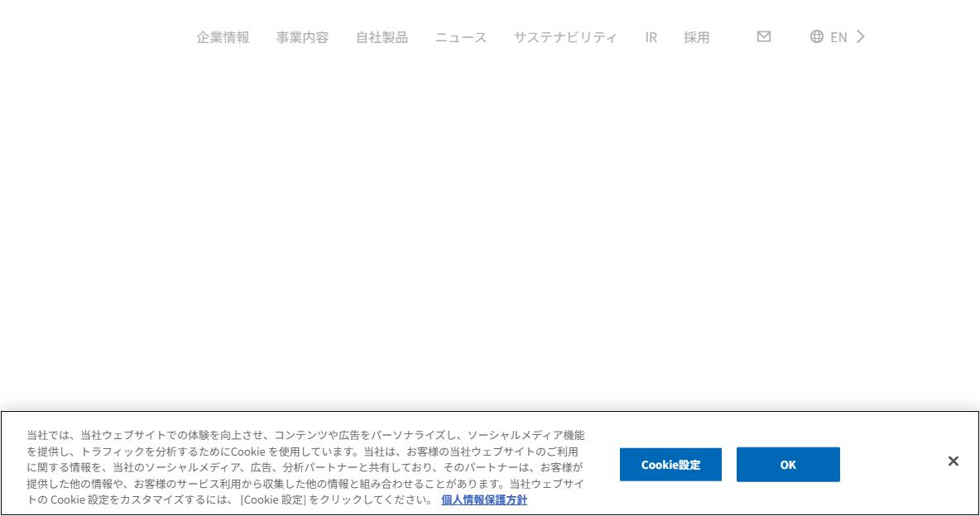Open the 事業内容 menu
This screenshot has width=980, height=516.
(x=302, y=37)
